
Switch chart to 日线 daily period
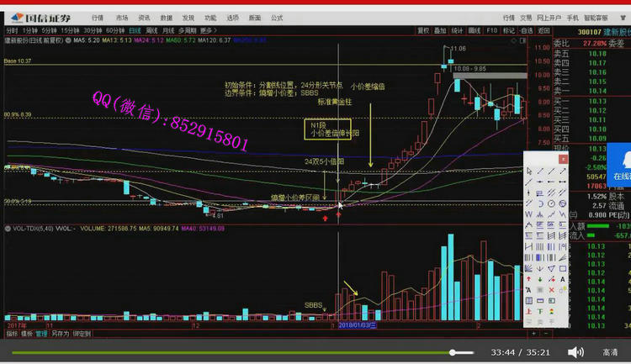coord(134,30)
